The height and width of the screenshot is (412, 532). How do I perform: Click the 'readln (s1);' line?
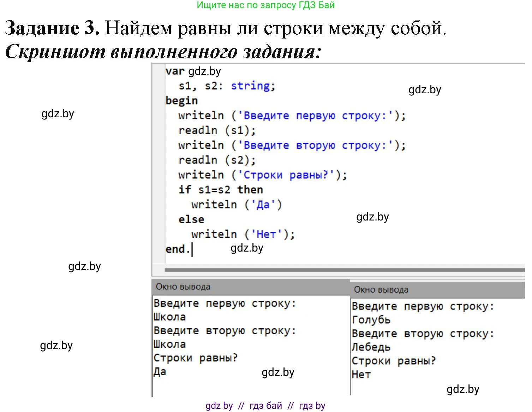(x=217, y=130)
